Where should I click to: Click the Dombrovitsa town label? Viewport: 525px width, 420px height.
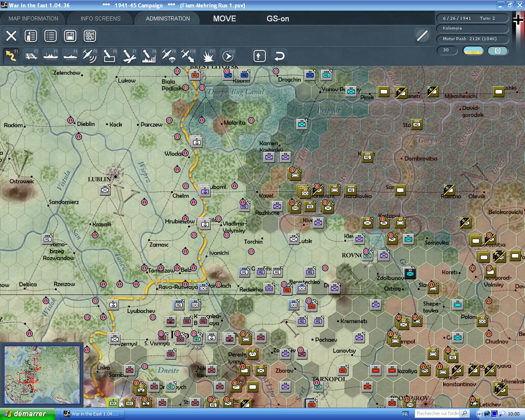click(x=421, y=159)
